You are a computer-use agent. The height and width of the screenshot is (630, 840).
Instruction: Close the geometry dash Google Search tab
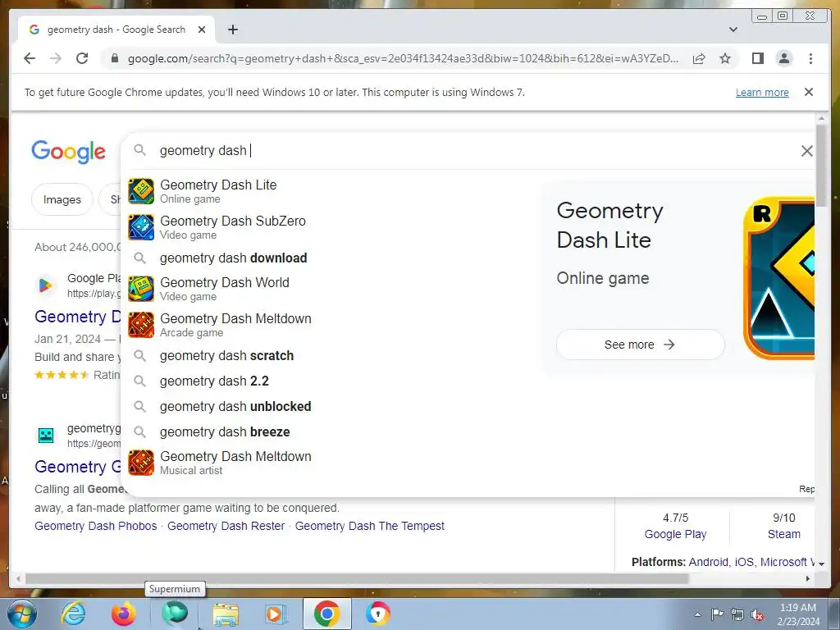(202, 30)
